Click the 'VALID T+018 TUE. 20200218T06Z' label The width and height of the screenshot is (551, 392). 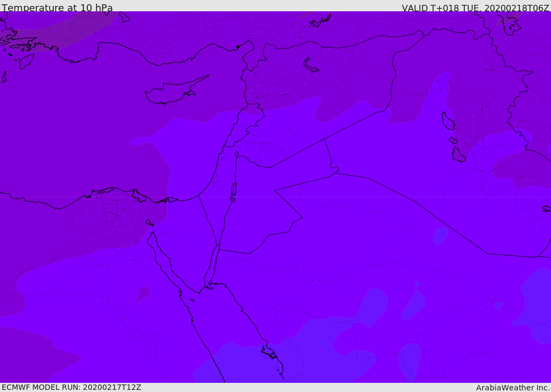(x=475, y=8)
